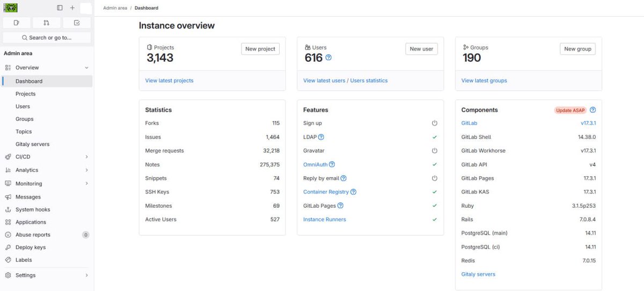Click the Active Users count 527
Viewport: 644px width, 291px height.
275,220
